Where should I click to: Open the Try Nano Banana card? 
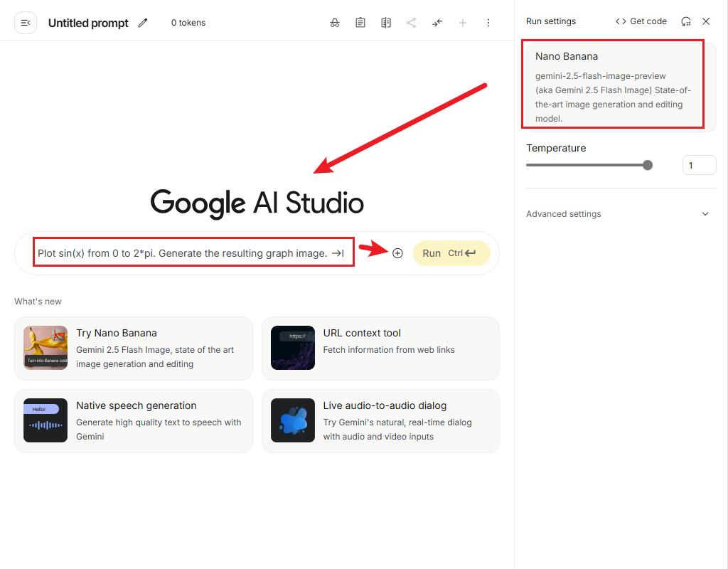coord(134,349)
